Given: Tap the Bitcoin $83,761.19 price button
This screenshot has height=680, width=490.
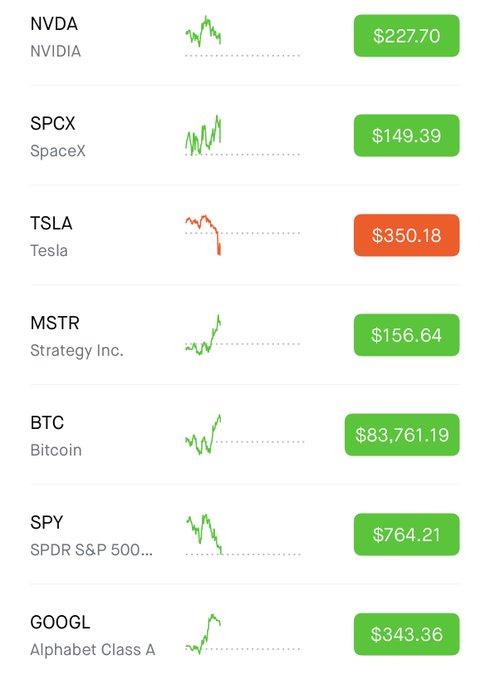Looking at the screenshot, I should [402, 435].
